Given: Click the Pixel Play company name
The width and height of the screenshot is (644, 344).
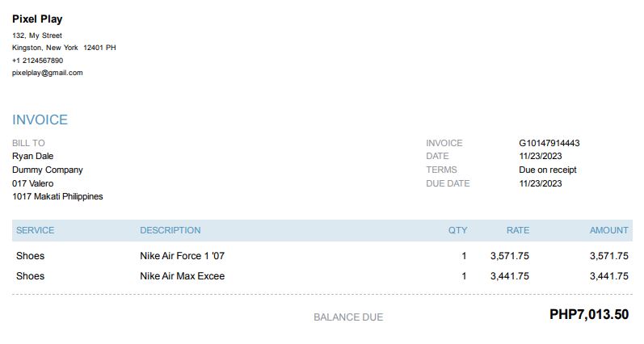Looking at the screenshot, I should pyautogui.click(x=37, y=19).
